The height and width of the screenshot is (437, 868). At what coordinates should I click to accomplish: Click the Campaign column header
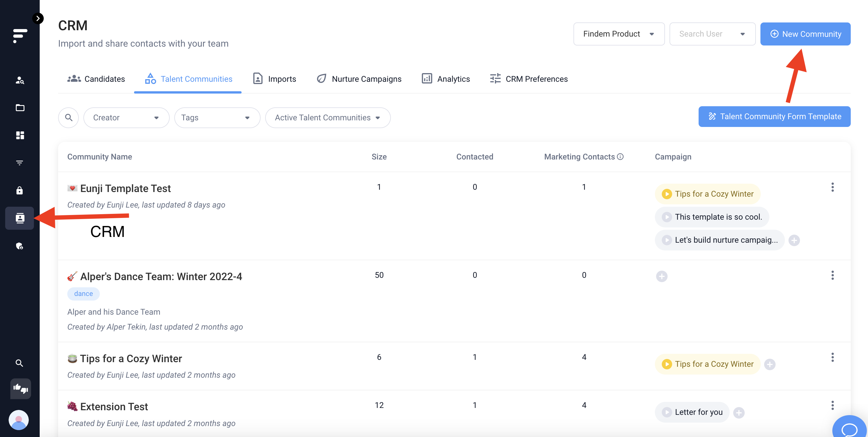[673, 157]
